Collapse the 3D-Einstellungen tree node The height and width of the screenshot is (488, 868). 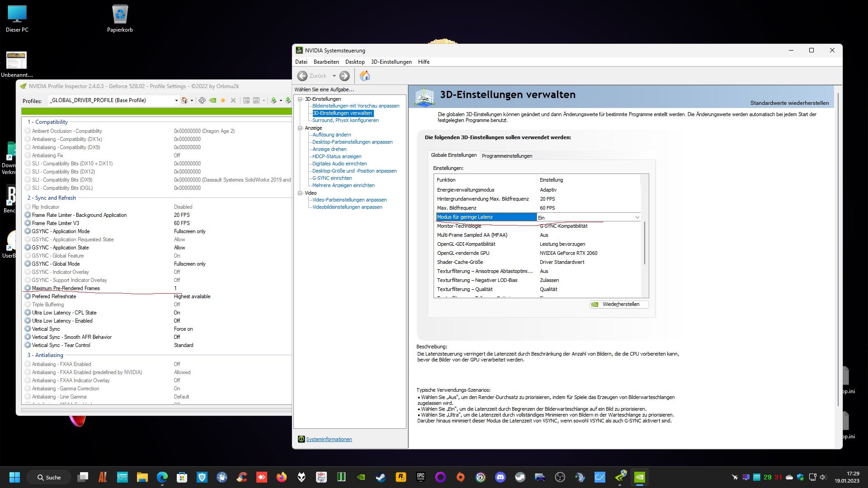click(x=300, y=99)
